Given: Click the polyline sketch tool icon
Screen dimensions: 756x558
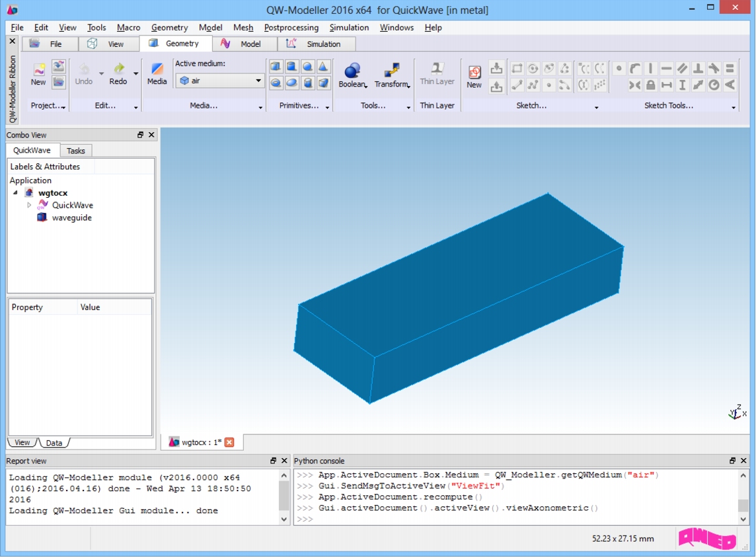Looking at the screenshot, I should pyautogui.click(x=533, y=85).
